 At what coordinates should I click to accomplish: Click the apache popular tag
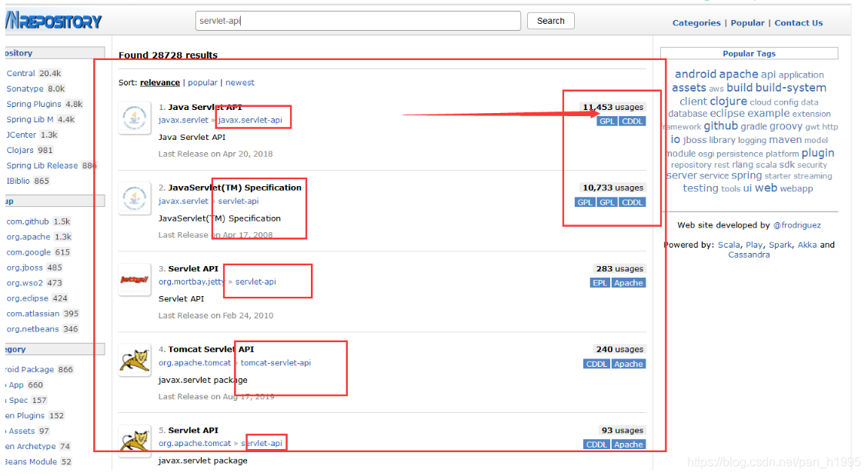click(739, 74)
